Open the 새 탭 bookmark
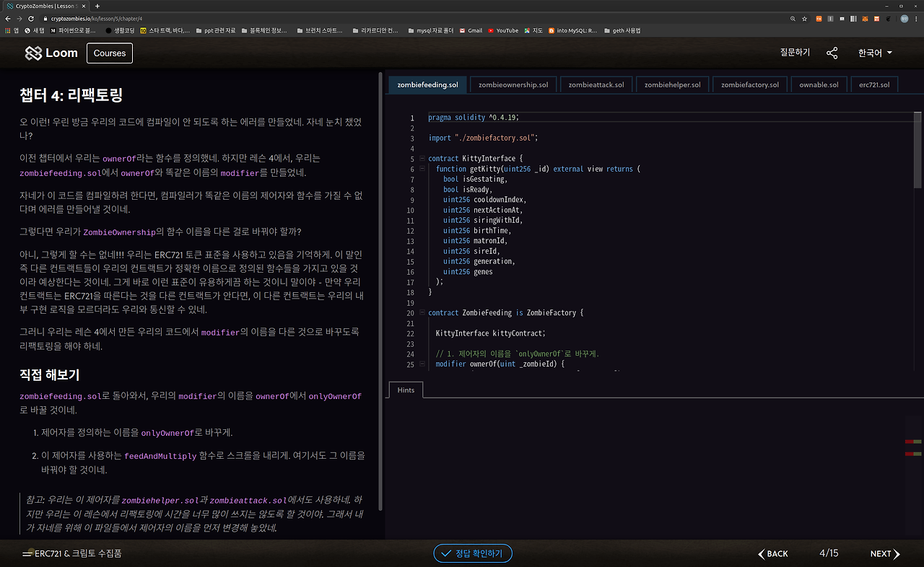The width and height of the screenshot is (924, 567). pyautogui.click(x=35, y=30)
